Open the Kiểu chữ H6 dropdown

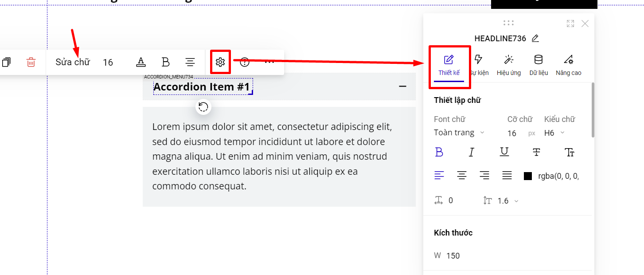tap(554, 133)
